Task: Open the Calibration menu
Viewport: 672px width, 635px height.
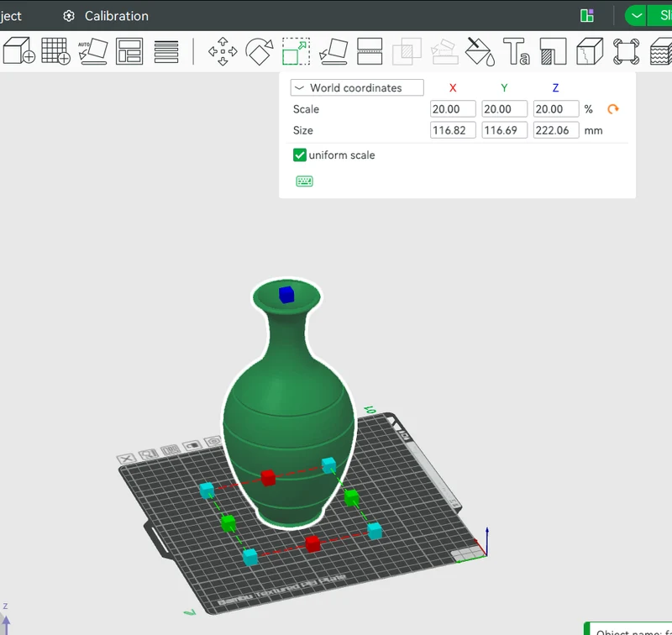Action: tap(106, 16)
